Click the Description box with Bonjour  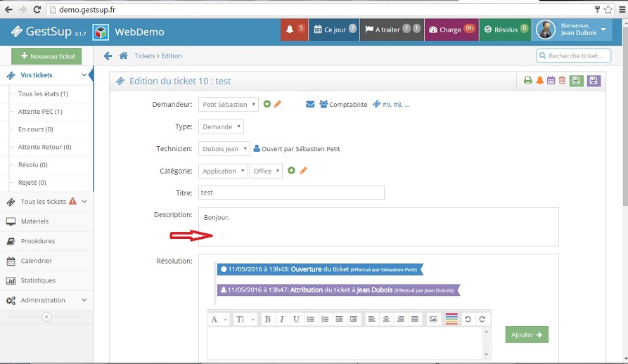click(x=378, y=227)
